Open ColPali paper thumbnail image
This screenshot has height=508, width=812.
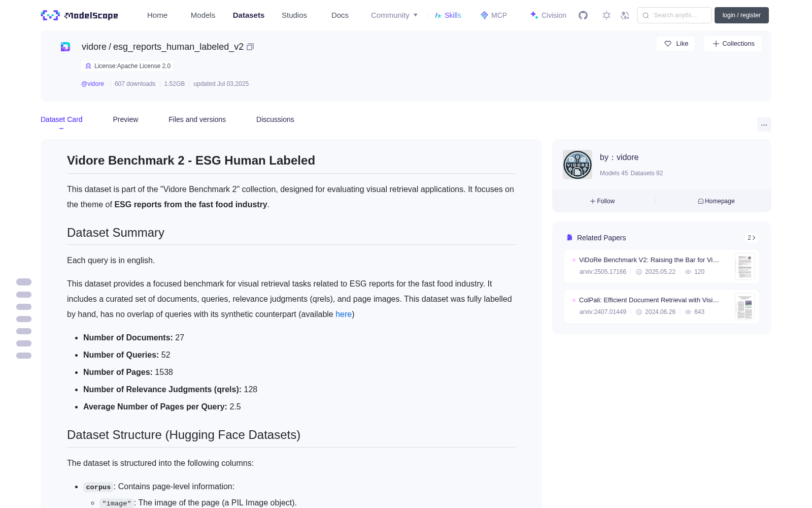point(745,306)
